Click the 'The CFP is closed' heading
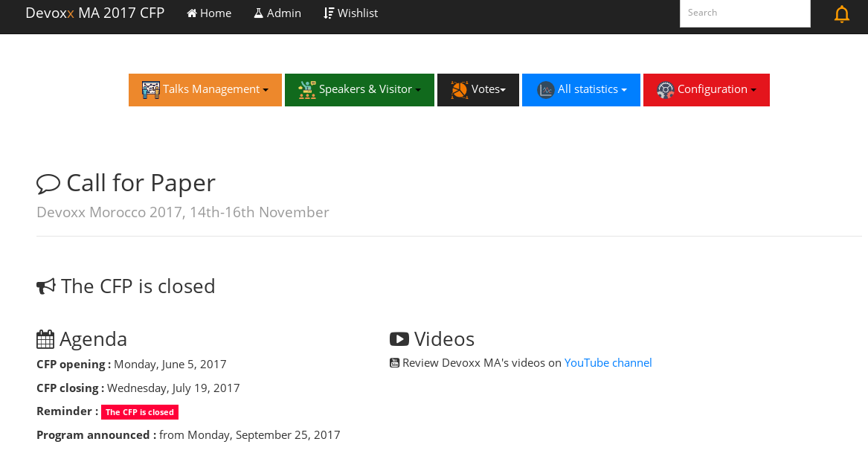 click(x=138, y=286)
